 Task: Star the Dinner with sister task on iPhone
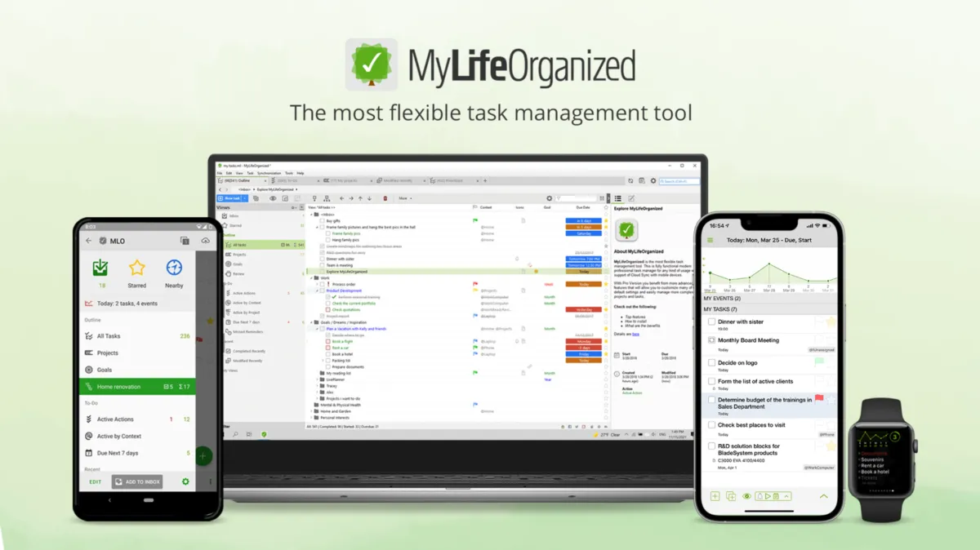(831, 322)
